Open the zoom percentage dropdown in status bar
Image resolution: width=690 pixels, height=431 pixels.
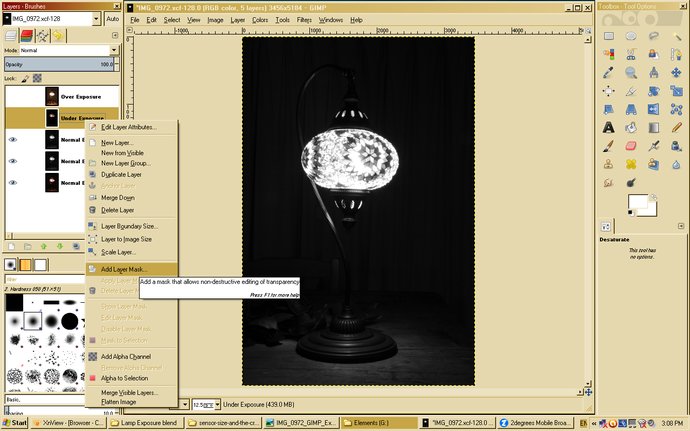[217, 404]
